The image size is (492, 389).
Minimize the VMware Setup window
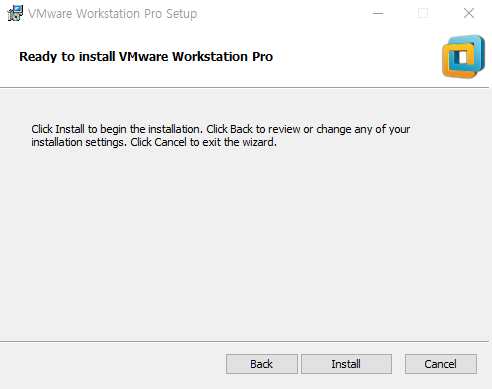coord(378,13)
